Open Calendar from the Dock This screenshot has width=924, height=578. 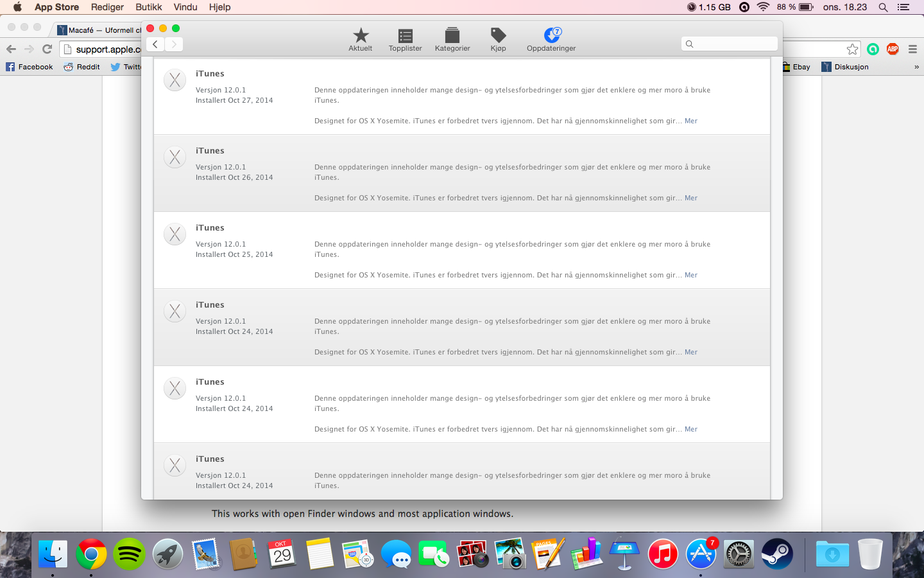(282, 554)
